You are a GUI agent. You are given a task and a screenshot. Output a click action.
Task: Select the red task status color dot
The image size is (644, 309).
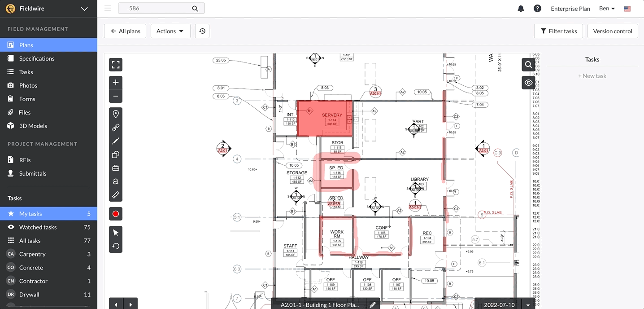point(115,214)
